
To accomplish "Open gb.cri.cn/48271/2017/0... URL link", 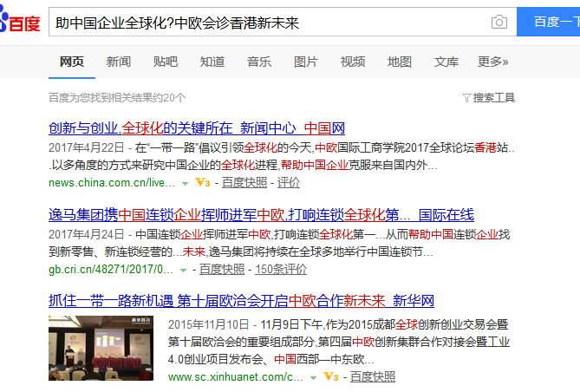I will (111, 269).
